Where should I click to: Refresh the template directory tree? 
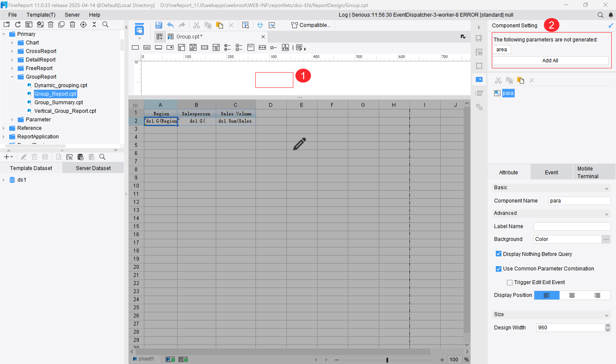(18, 25)
